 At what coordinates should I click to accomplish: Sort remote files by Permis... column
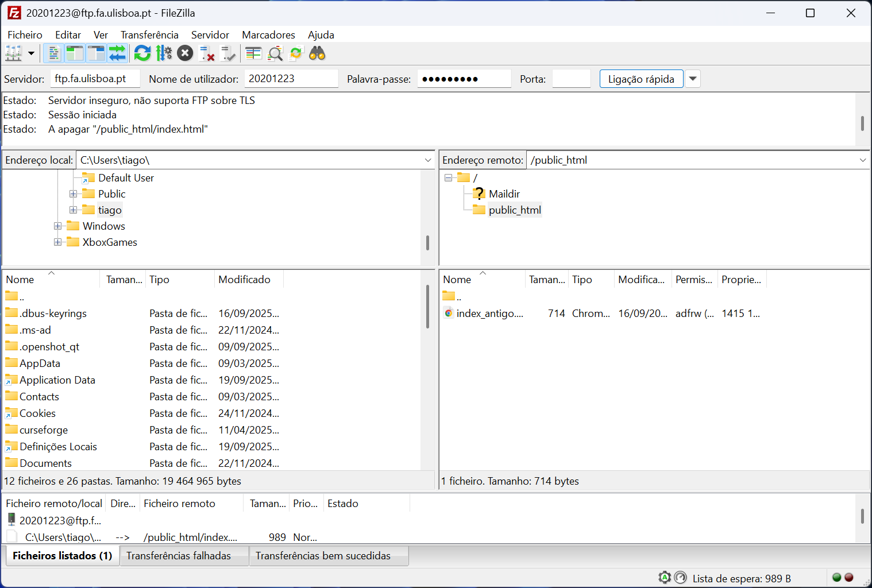click(x=694, y=279)
